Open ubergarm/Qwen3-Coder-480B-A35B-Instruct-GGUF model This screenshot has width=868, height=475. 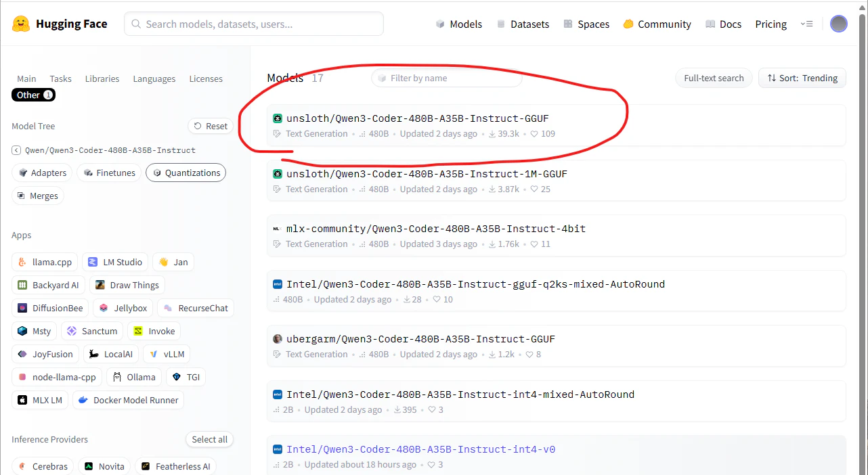coord(557,346)
